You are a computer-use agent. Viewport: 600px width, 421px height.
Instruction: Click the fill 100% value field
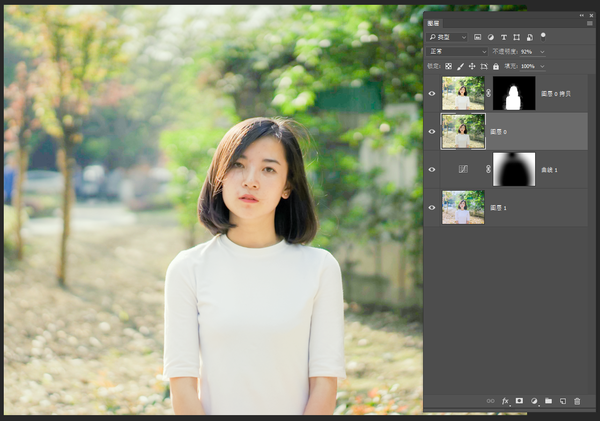[528, 66]
